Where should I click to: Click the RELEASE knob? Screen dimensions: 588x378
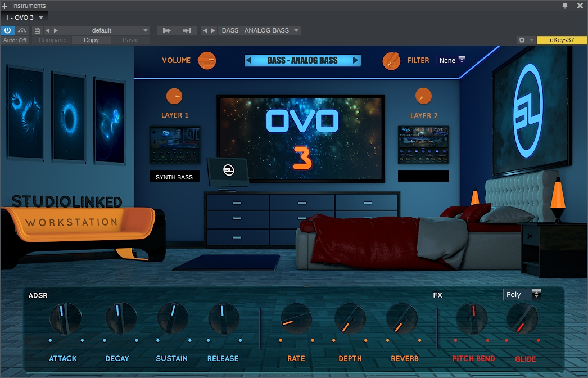[224, 319]
